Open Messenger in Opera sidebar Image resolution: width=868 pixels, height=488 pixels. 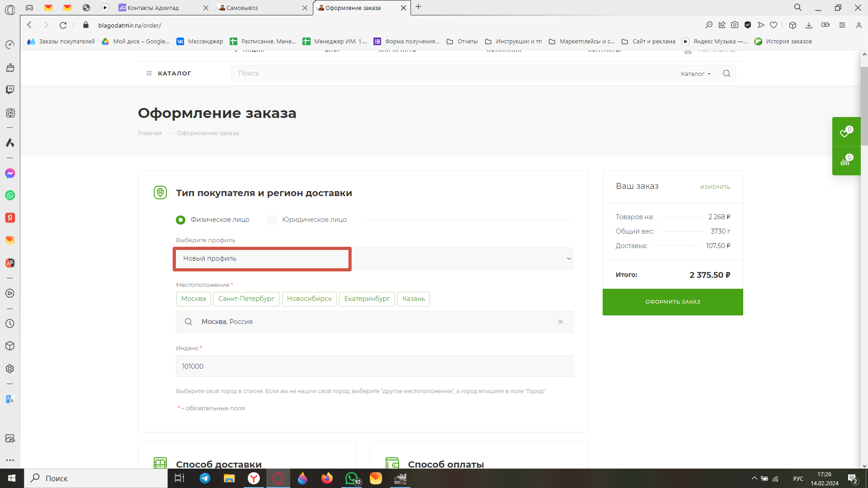10,174
